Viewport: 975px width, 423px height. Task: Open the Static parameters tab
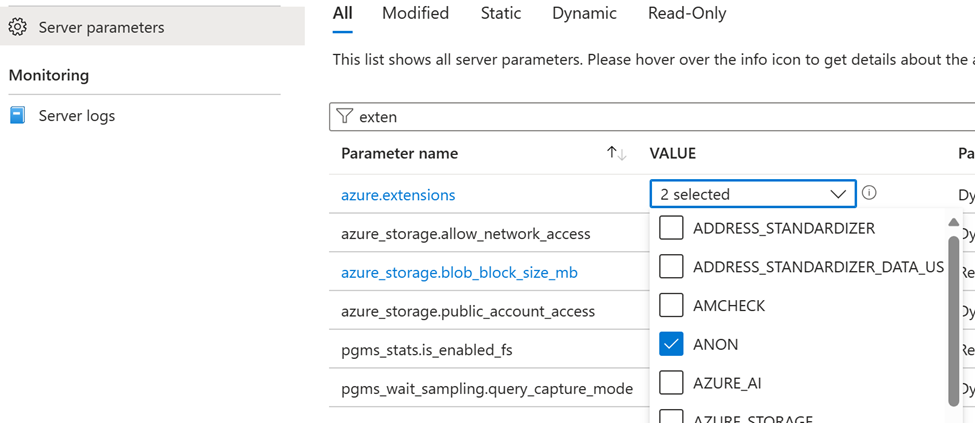pos(500,13)
